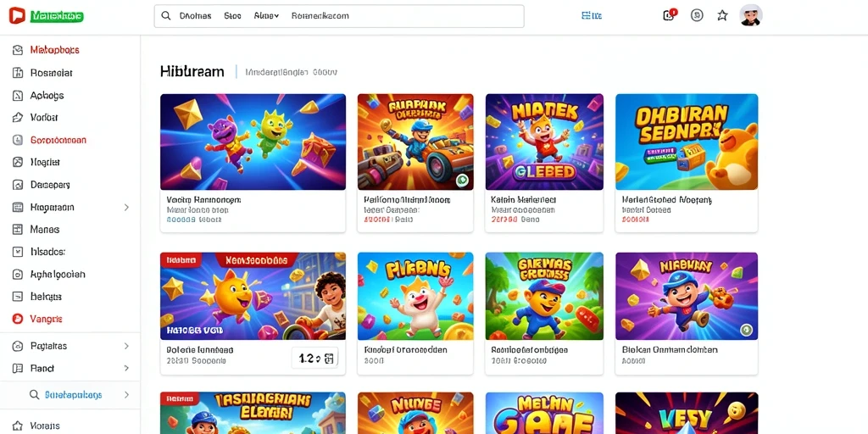Click the red tag on sun-character game thumbnail
868x434 pixels.
[x=181, y=259]
